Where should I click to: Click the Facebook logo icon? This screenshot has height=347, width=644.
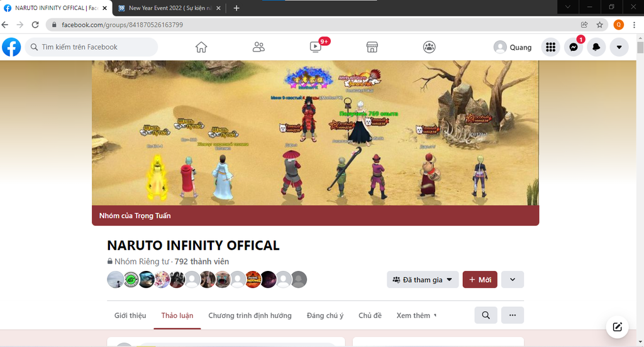pyautogui.click(x=11, y=47)
